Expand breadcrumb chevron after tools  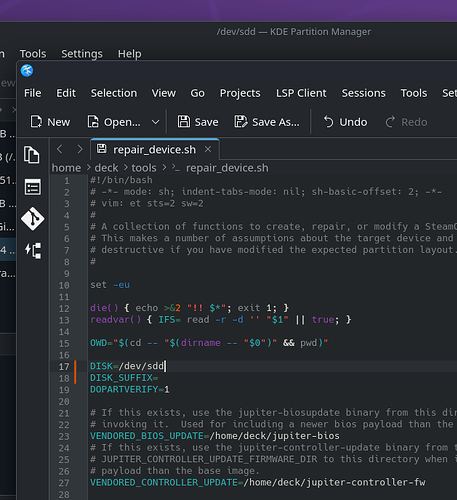[164, 167]
